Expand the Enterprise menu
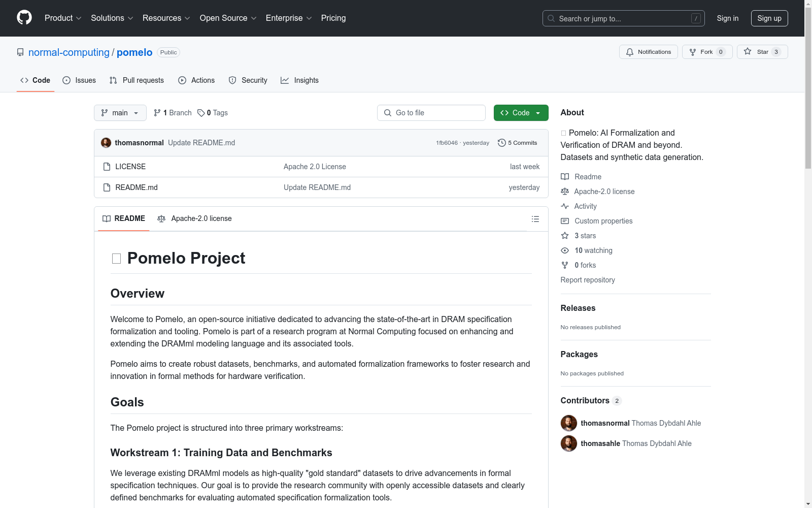 click(289, 18)
